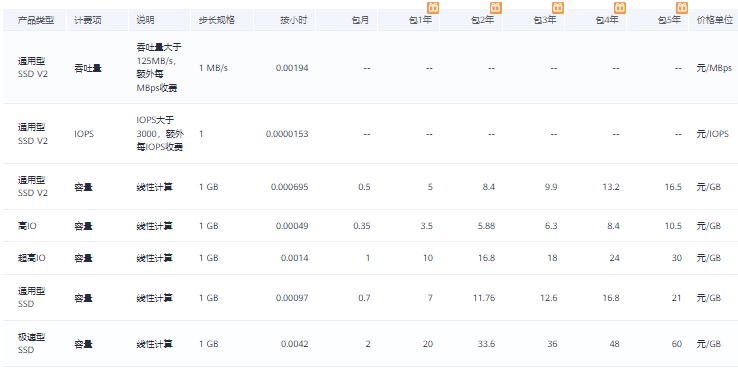Viewport: 738px width, 369px height.
Task: Click the 高IO two-year price 5.88
Action: (486, 226)
